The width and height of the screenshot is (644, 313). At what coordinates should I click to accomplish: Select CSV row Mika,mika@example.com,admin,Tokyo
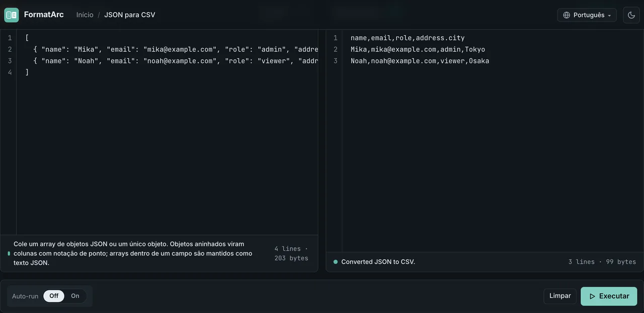pyautogui.click(x=418, y=49)
